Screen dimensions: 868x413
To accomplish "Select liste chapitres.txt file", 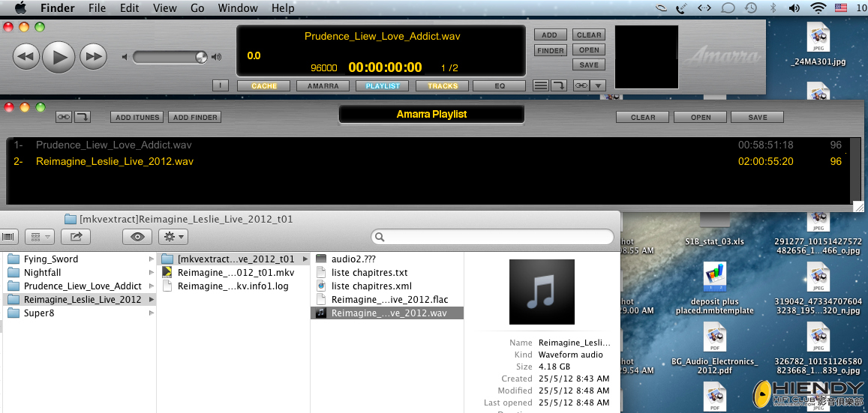I will click(x=388, y=273).
